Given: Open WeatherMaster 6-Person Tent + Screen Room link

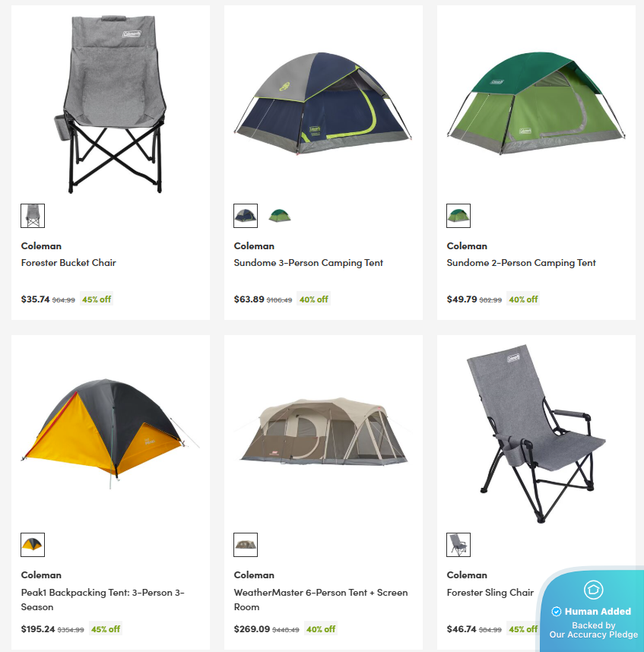Looking at the screenshot, I should point(321,600).
